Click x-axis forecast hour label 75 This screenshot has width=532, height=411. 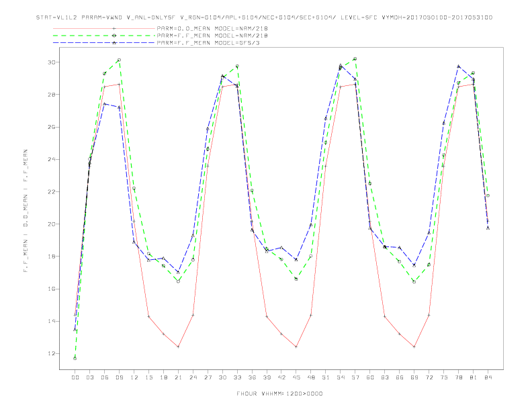click(444, 377)
